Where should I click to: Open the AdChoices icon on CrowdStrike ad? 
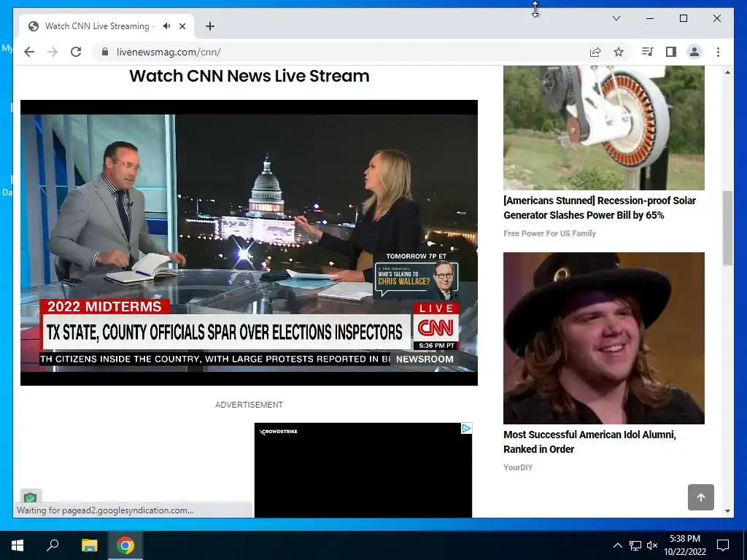(x=466, y=429)
